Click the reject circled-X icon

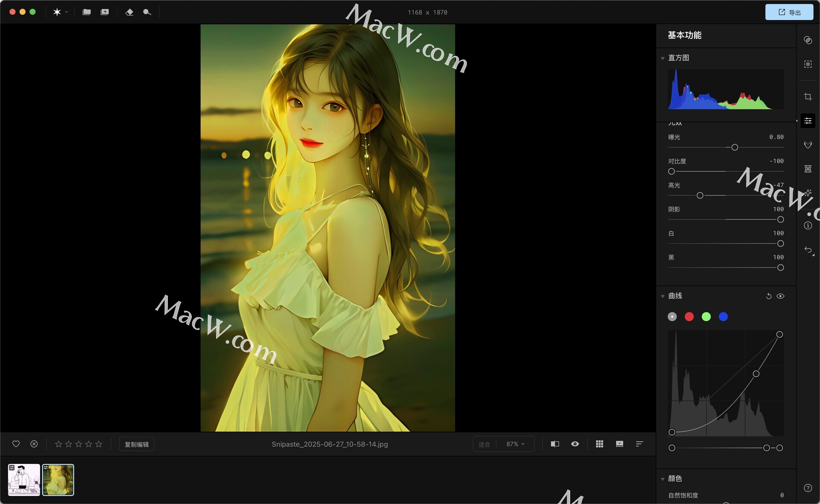(x=34, y=444)
